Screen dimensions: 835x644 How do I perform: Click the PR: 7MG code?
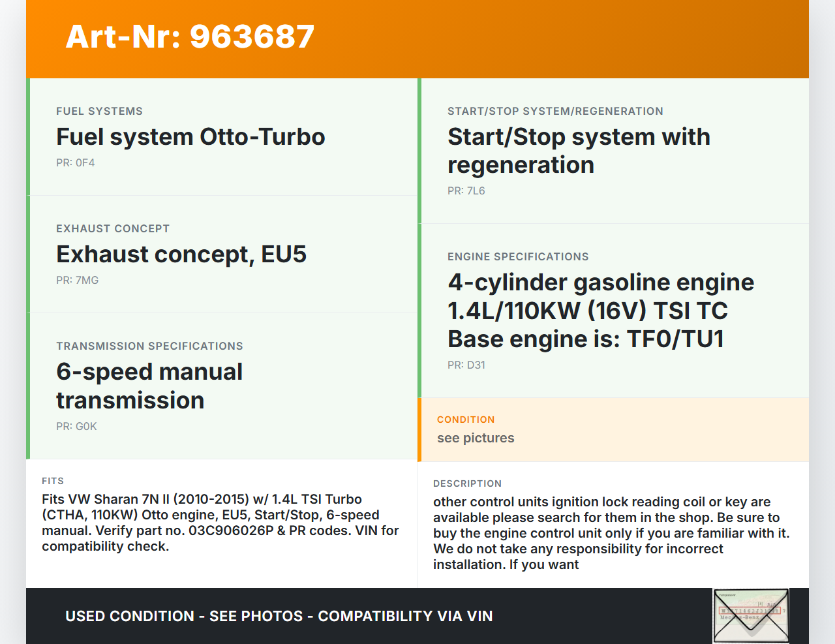78,281
